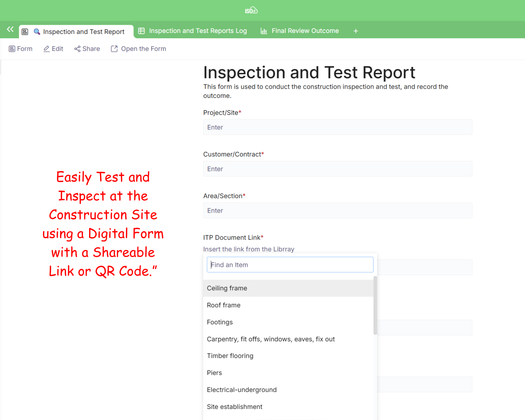
Task: Click the bar chart icon of Final Review
Action: [x=264, y=31]
